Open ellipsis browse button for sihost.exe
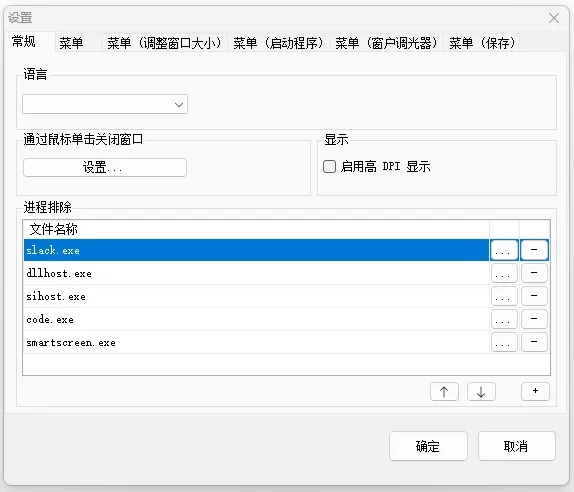This screenshot has width=574, height=492. (504, 296)
